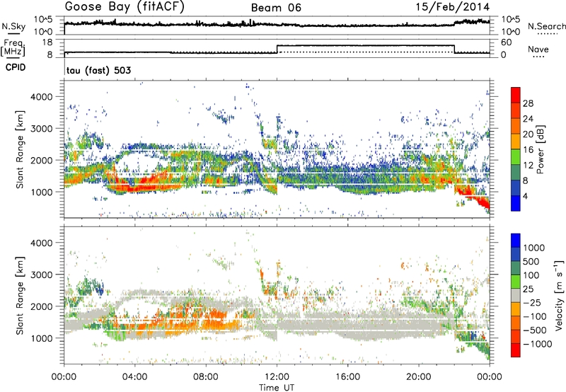The width and height of the screenshot is (566, 392).
Task: Click the '08:00' time axis label
Action: [206, 377]
